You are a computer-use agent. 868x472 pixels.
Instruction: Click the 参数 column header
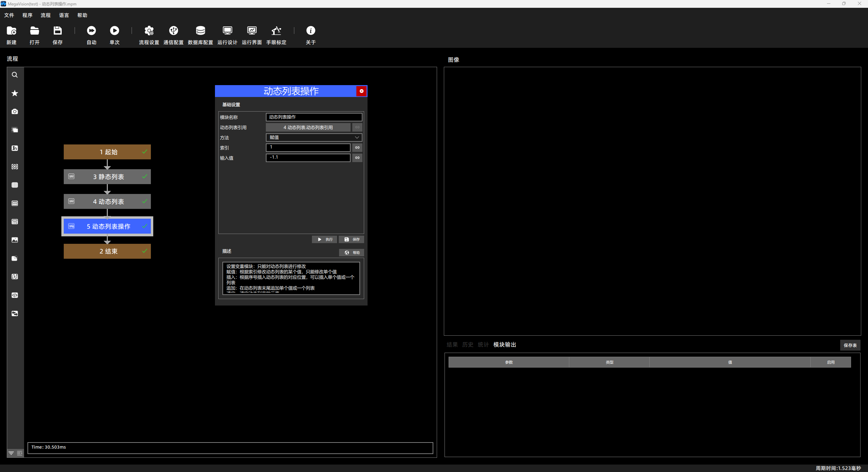[x=509, y=362]
